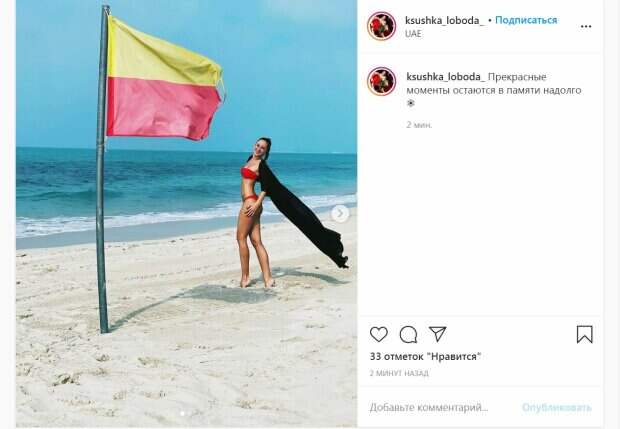620x429 pixels.
Task: Click the 2 мин. time under the caption
Action: 420,125
